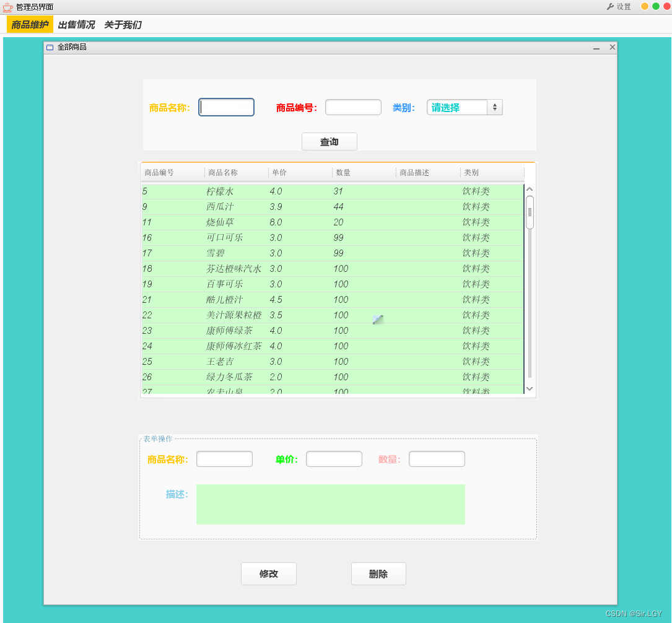
Task: Select the 百事可乐 table row
Action: 333,284
